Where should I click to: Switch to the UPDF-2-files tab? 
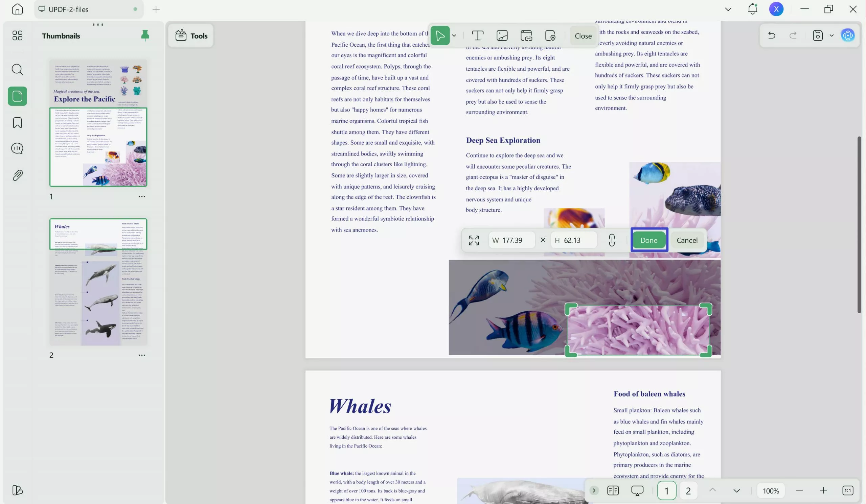[69, 9]
